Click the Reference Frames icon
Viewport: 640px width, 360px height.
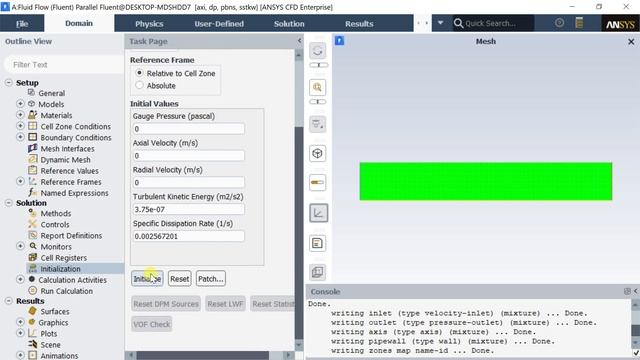click(x=33, y=181)
